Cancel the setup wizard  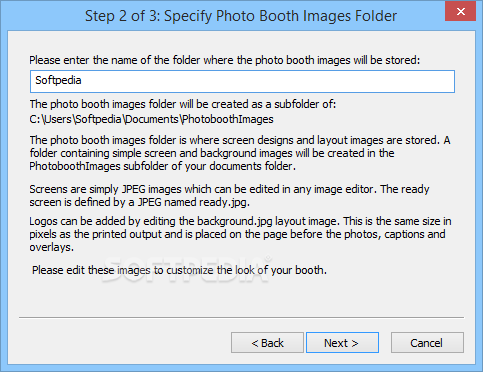pos(427,342)
